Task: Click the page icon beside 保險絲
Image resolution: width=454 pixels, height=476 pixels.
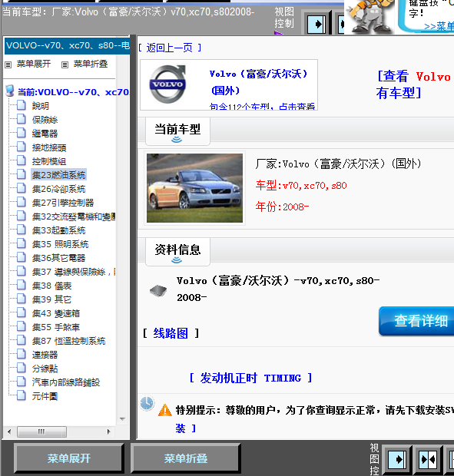Action: (x=22, y=119)
